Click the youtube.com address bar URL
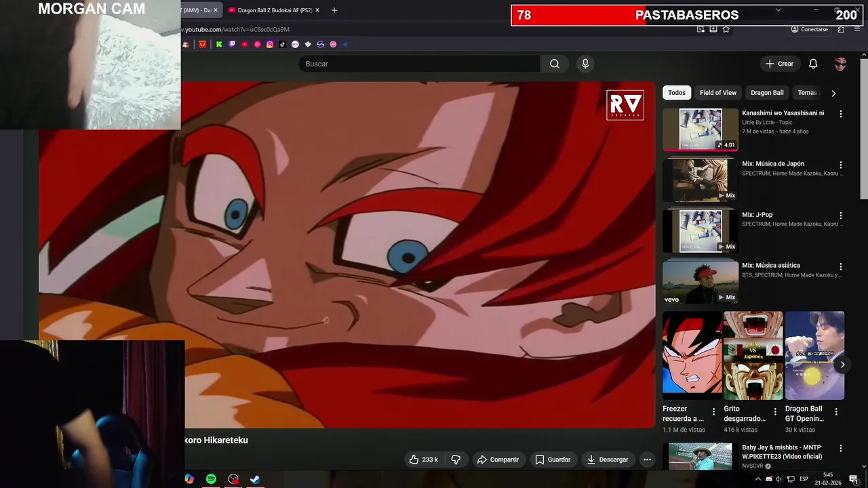The height and width of the screenshot is (488, 868). point(235,29)
